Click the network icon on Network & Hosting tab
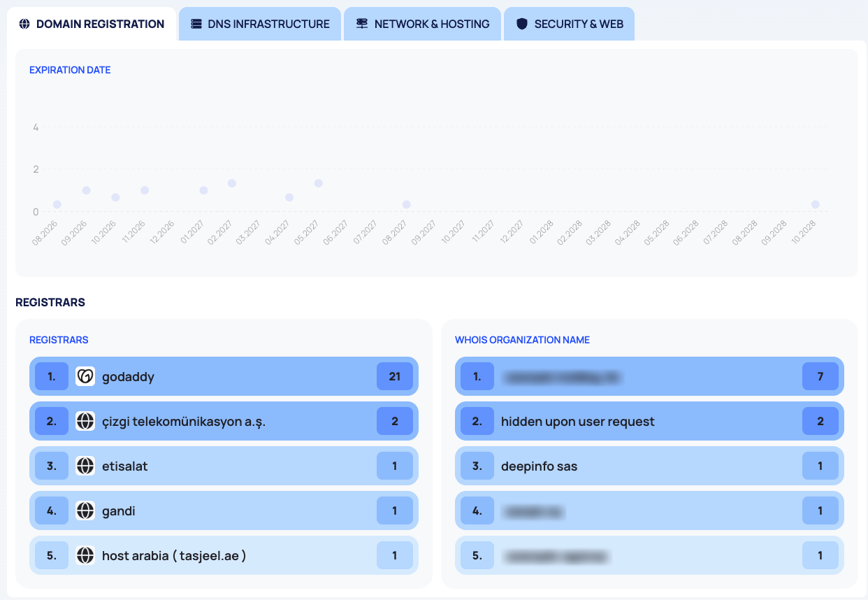The width and height of the screenshot is (868, 600). [x=362, y=24]
